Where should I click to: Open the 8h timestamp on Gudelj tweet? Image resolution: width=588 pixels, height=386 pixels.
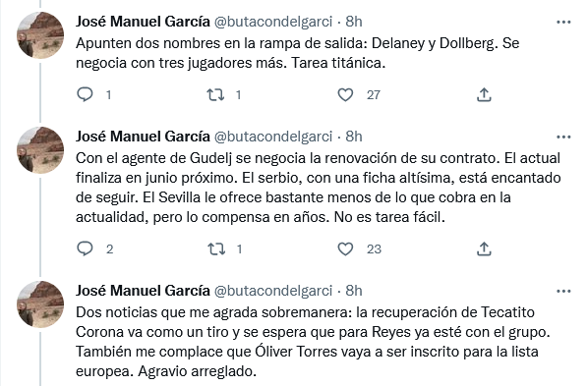pos(354,137)
